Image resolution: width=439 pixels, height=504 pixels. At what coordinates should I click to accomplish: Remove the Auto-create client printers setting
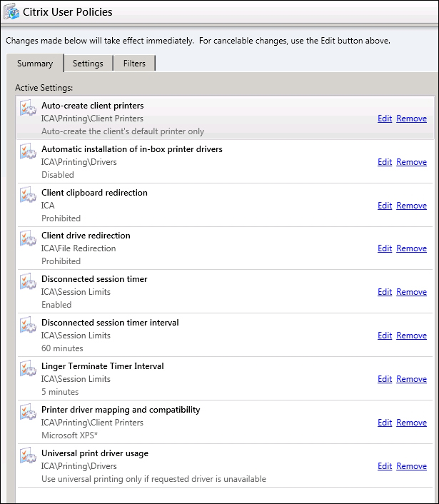(x=411, y=119)
